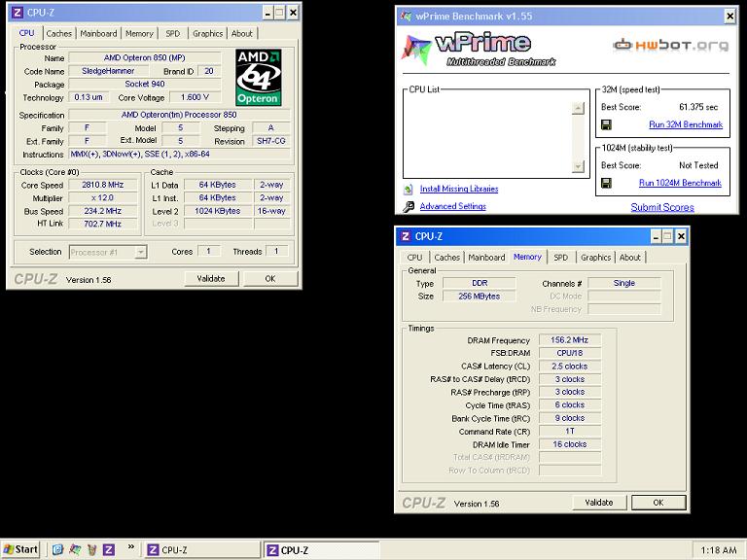
Task: Open the Advanced Settings link
Action: (x=453, y=206)
